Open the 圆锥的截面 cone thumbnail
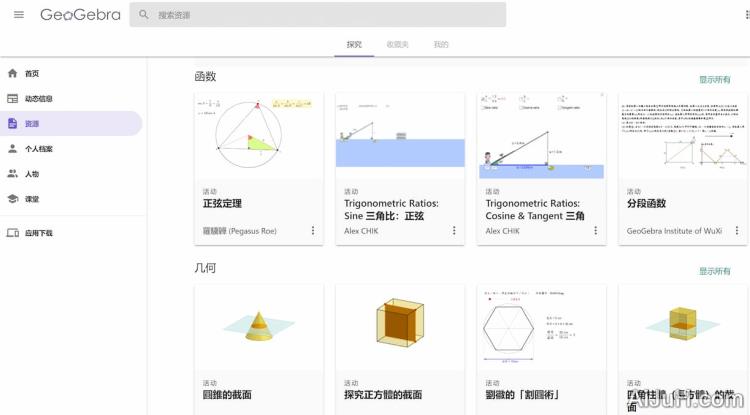750x415 pixels. (x=259, y=327)
